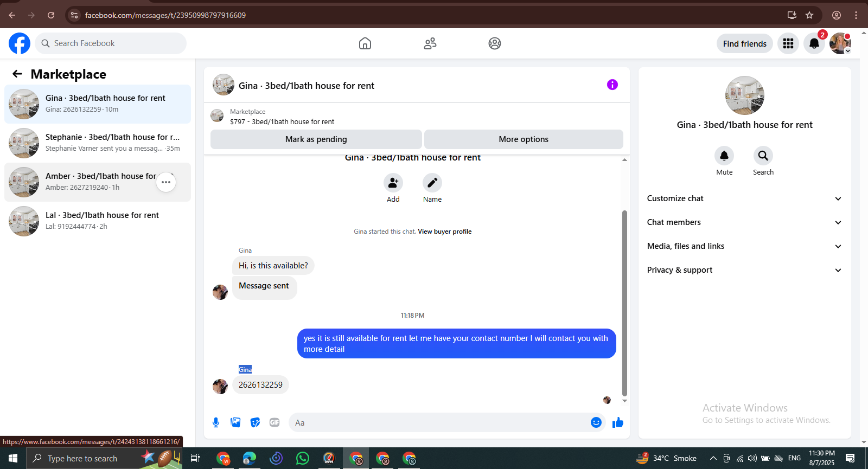Click the Find friends button
Viewport: 868px width, 469px height.
click(745, 43)
